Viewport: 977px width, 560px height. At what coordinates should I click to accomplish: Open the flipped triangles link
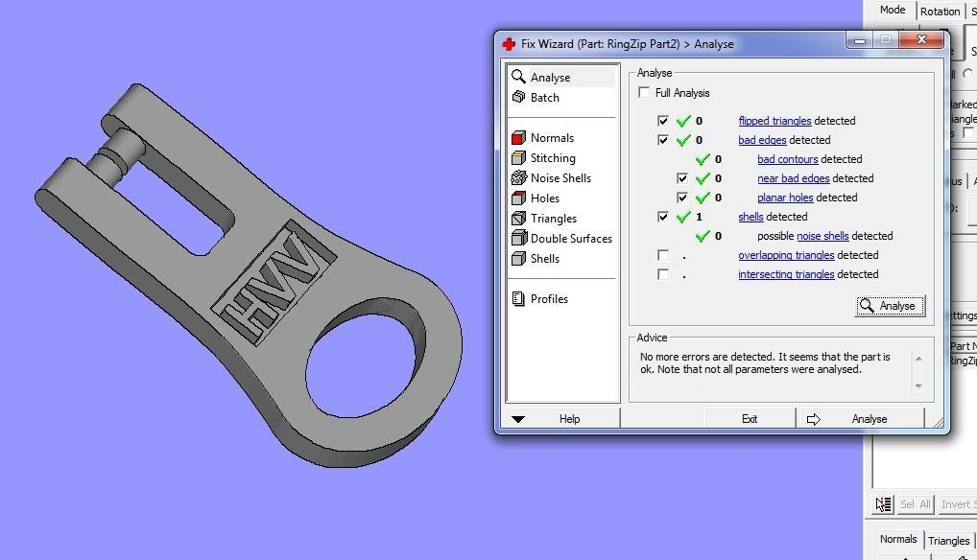774,121
